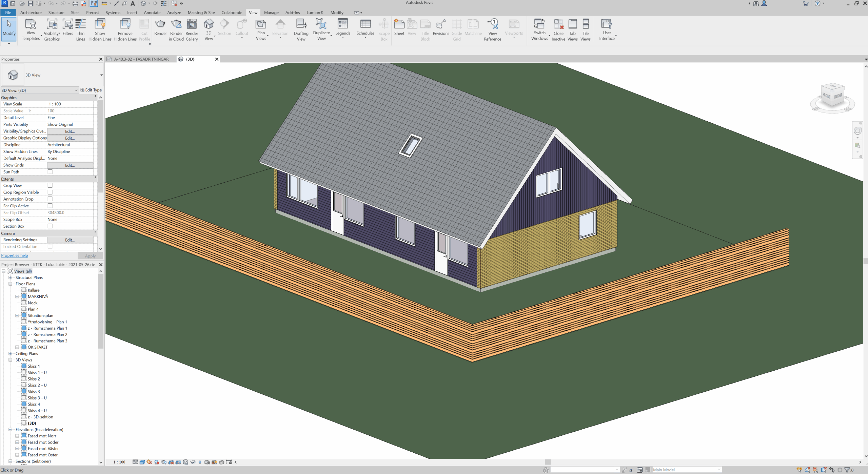Select the Modify tool
868x474 pixels.
pos(9,29)
